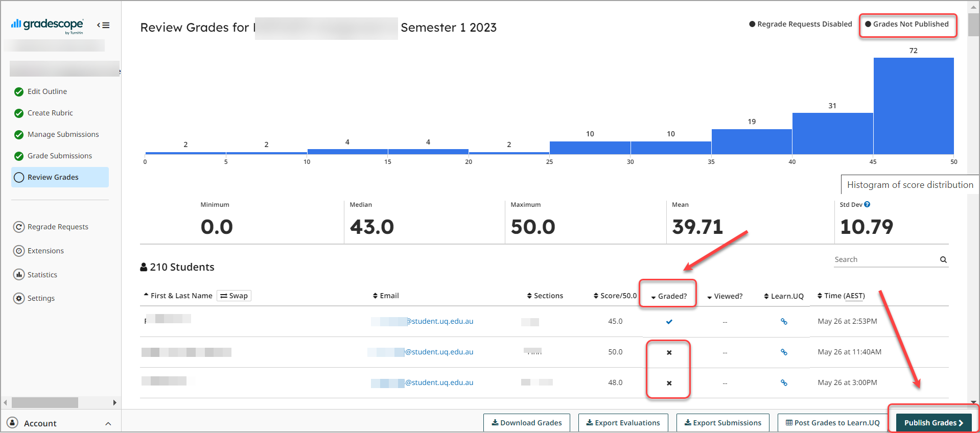Image resolution: width=980 pixels, height=433 pixels.
Task: Click sidebar scrollbar right arrow
Action: (x=114, y=402)
